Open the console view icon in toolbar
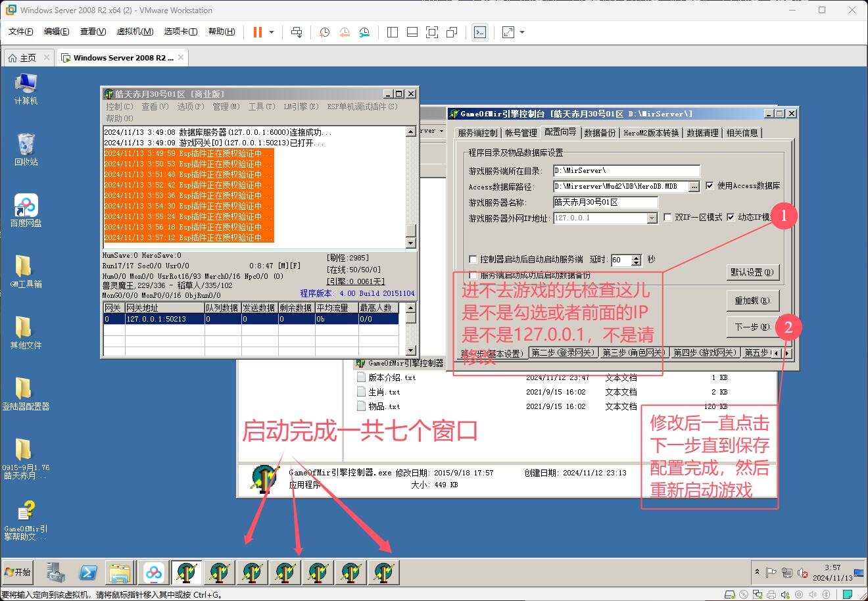Image resolution: width=868 pixels, height=601 pixels. pos(480,32)
